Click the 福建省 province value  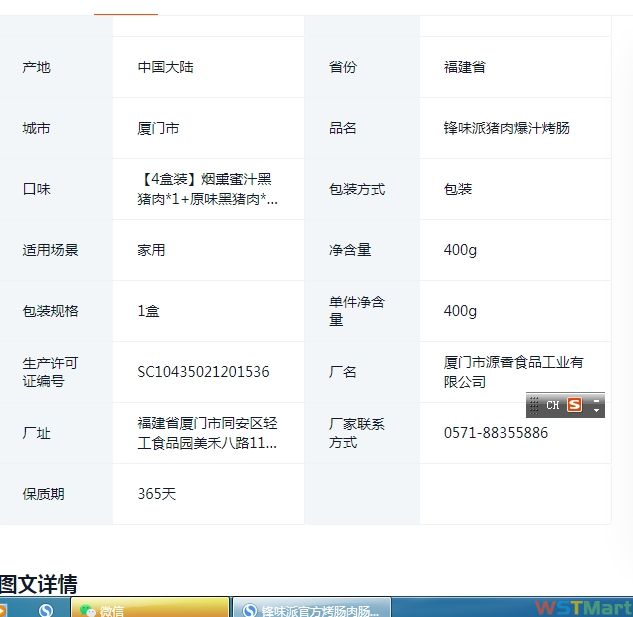[x=464, y=67]
